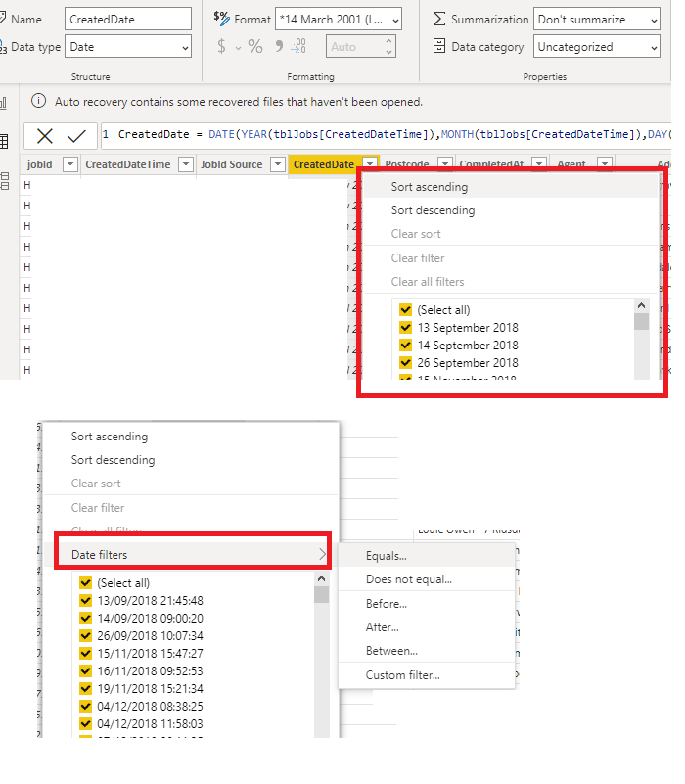
Task: Uncheck 15/11/2018 15:47:27 filter value
Action: coord(85,654)
